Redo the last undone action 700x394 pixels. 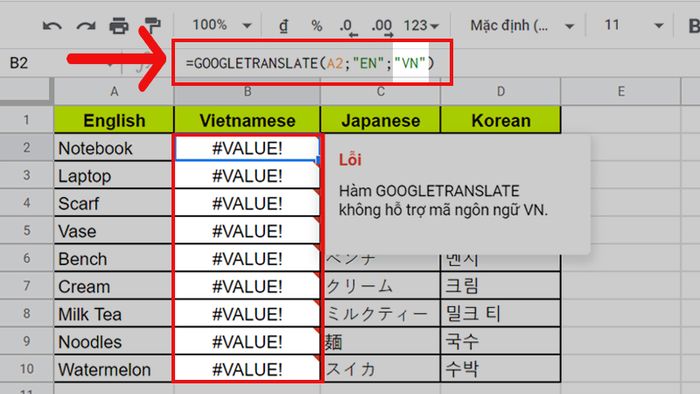(86, 26)
